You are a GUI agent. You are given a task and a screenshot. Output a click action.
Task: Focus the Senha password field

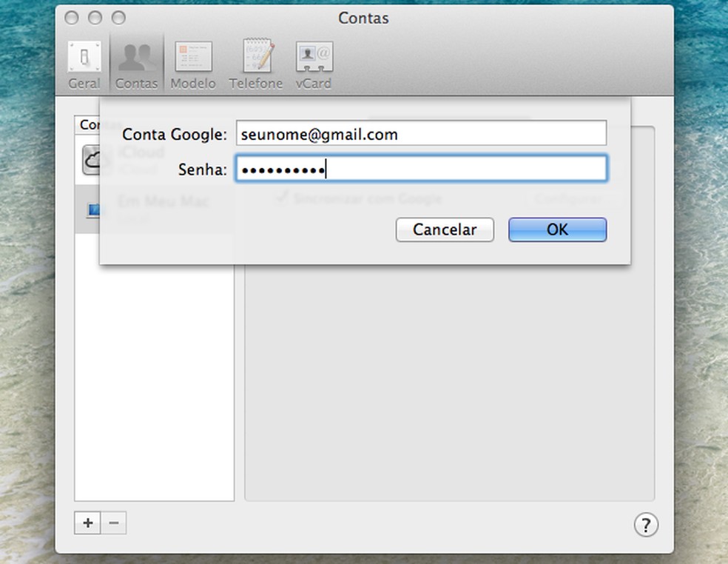[421, 168]
